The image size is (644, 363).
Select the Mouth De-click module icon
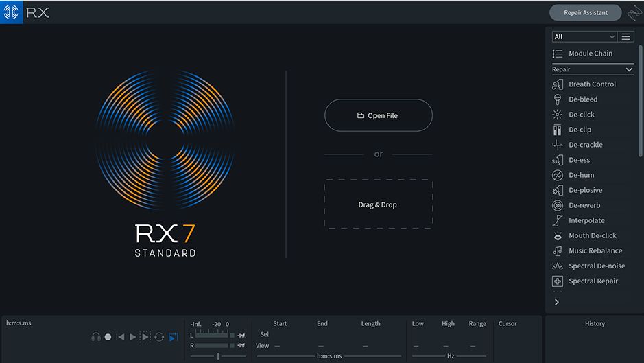(558, 235)
